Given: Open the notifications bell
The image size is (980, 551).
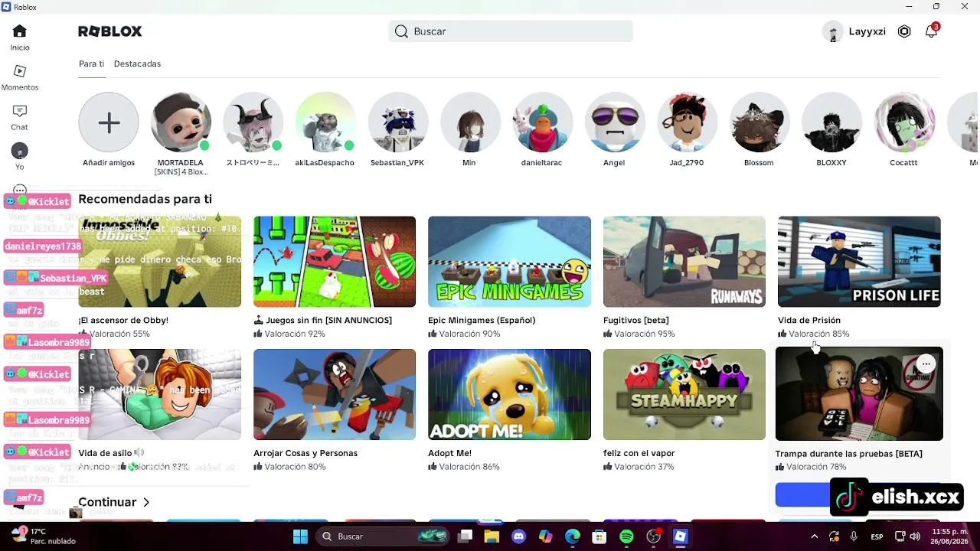Looking at the screenshot, I should 931,31.
